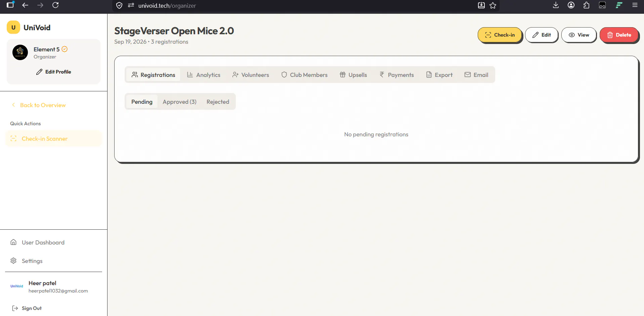Click the red Delete button
This screenshot has width=644, height=316.
click(x=619, y=35)
